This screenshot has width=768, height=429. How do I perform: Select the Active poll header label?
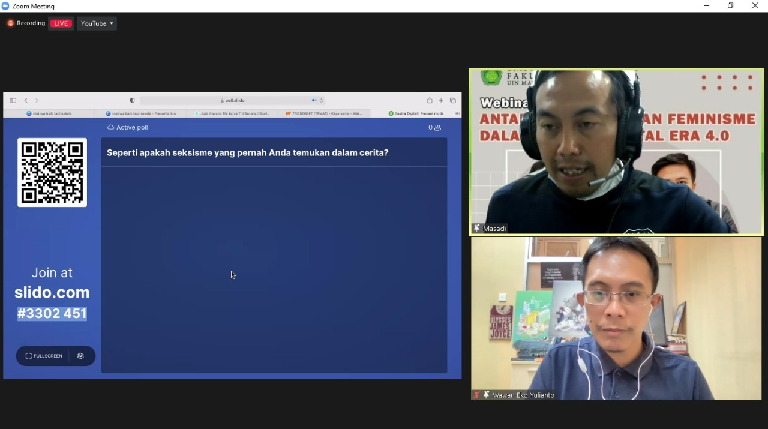130,128
